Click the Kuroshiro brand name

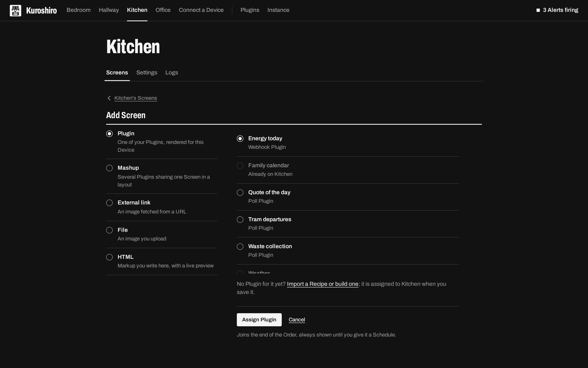click(42, 10)
